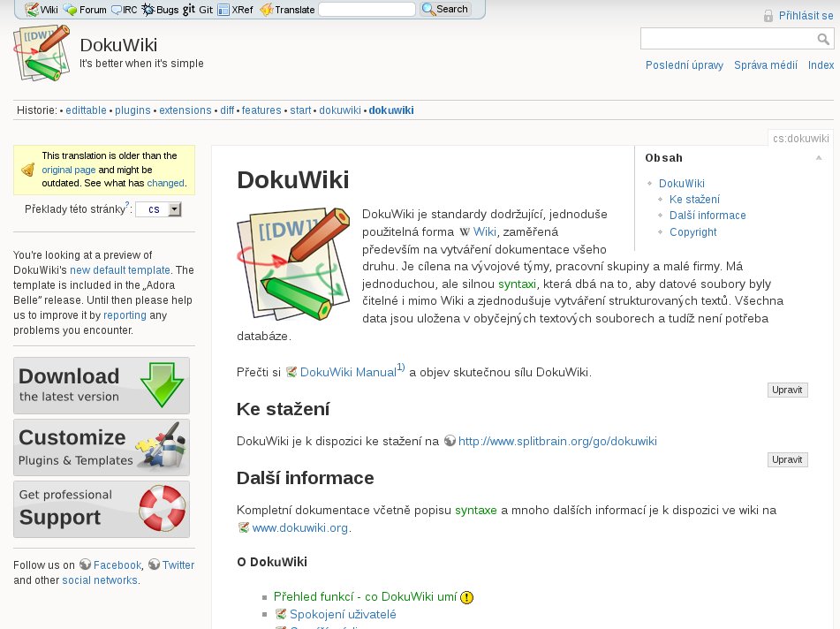Open the new default template link

pos(120,270)
